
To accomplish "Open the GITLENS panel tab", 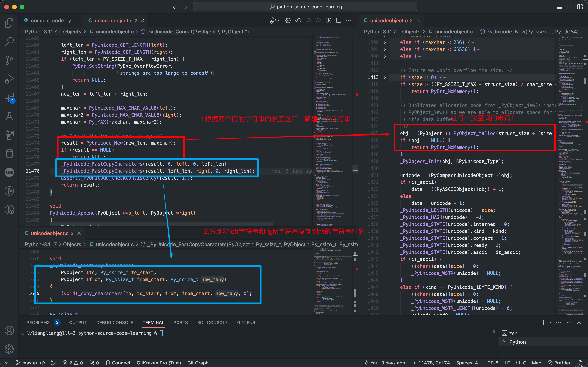I will coord(246,322).
